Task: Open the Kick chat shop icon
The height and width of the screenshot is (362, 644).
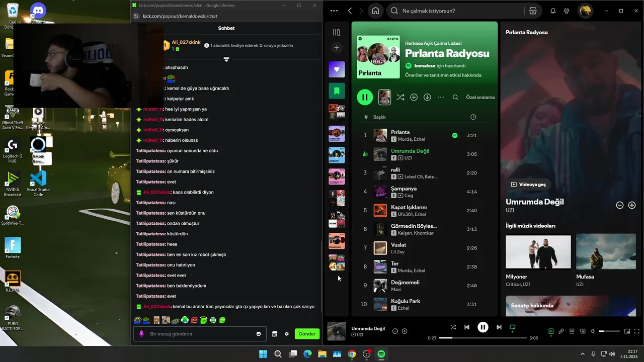Action: pos(275,334)
